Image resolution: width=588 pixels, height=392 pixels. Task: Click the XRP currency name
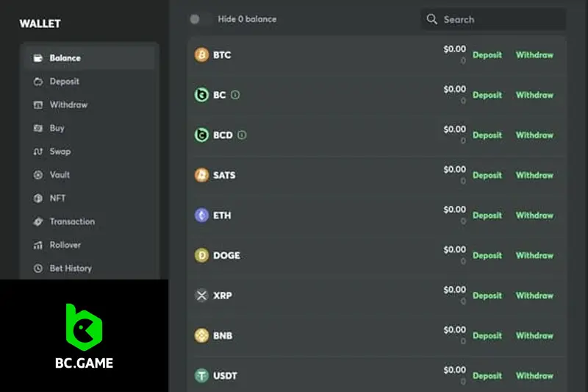pyautogui.click(x=223, y=296)
